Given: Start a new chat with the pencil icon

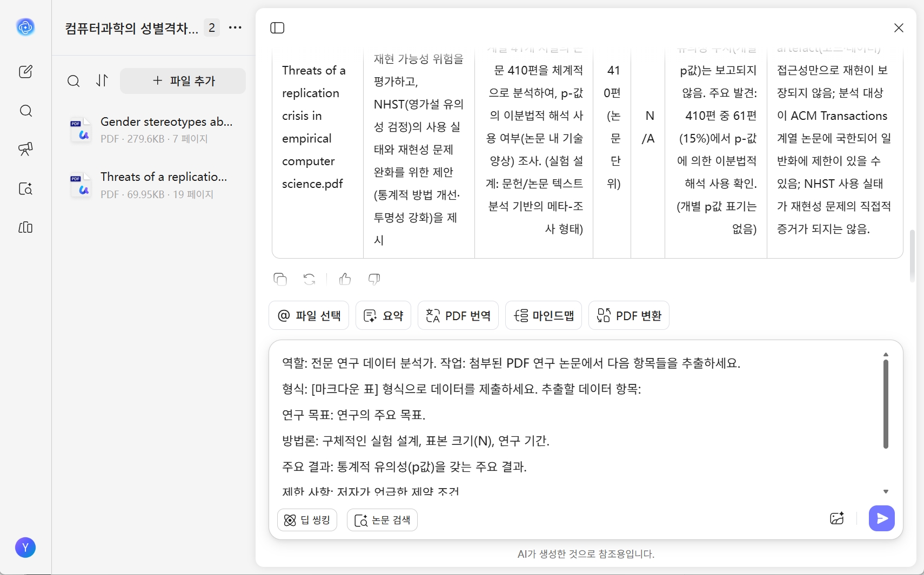Looking at the screenshot, I should point(25,72).
